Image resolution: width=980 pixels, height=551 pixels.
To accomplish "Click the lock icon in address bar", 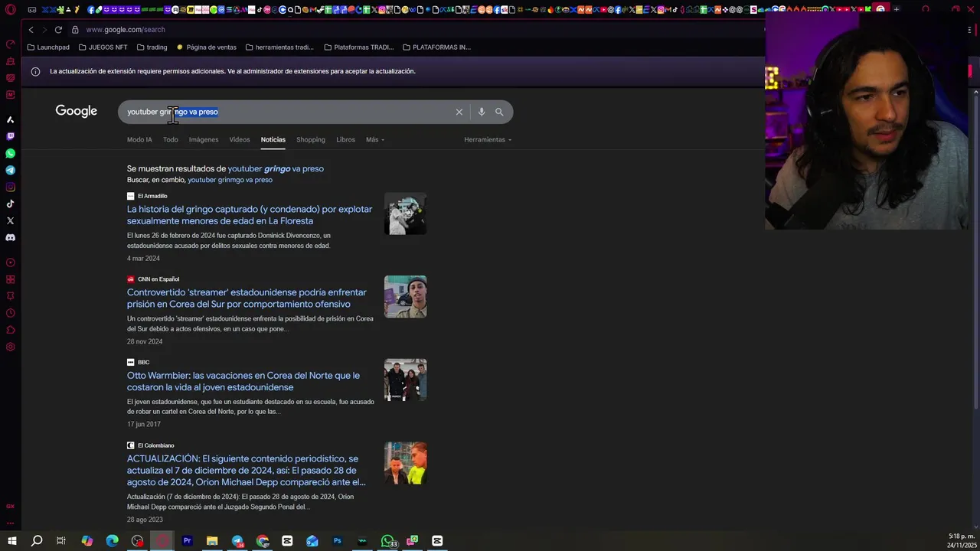I will point(75,29).
